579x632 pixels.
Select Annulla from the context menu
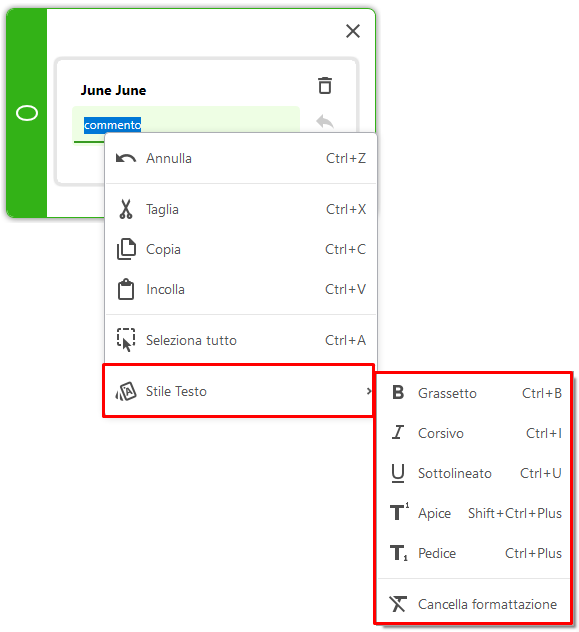[241, 158]
